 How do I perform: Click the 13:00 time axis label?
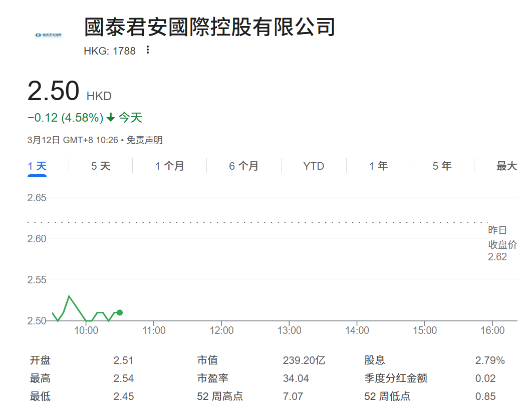click(289, 330)
